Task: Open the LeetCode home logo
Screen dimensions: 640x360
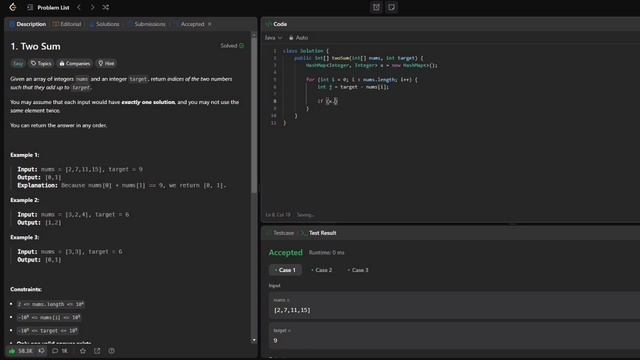Action: pos(13,7)
